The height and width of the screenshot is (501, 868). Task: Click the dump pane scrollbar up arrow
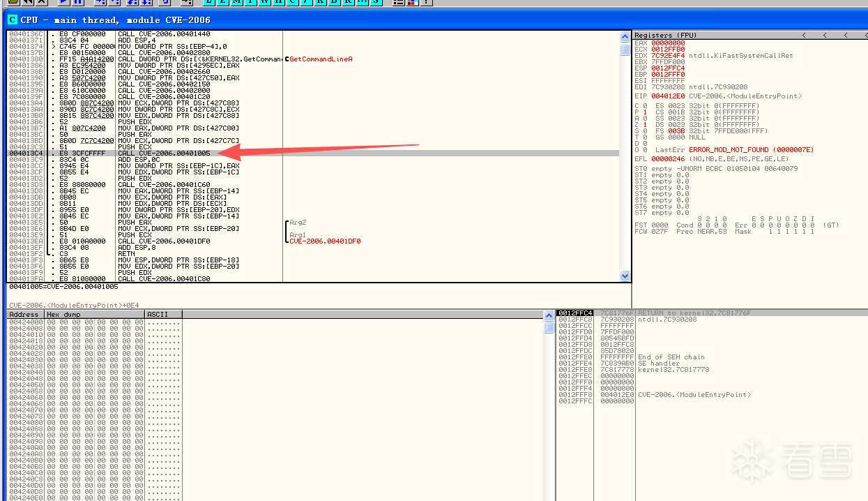pos(549,316)
